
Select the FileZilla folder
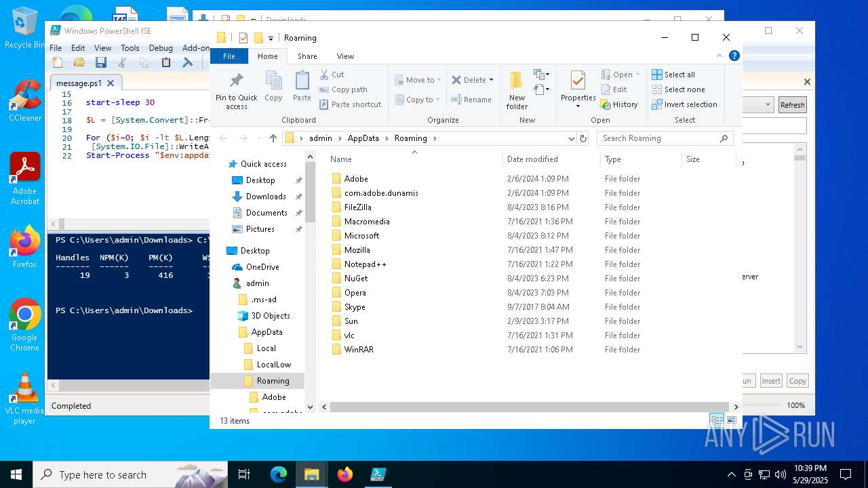357,207
